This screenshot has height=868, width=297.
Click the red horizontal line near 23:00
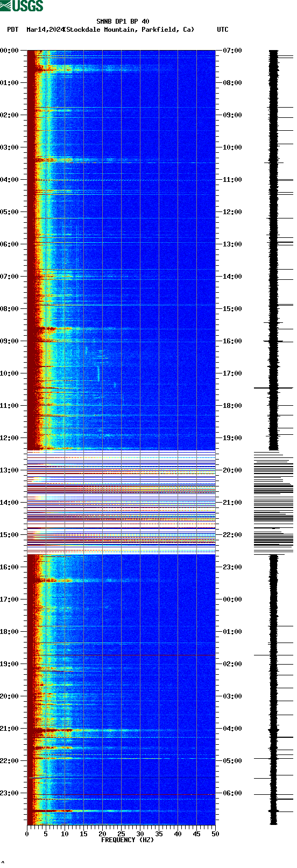[x=121, y=794]
